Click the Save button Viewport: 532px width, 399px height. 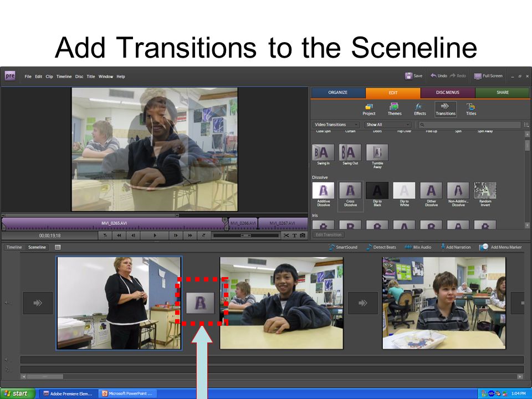point(413,76)
